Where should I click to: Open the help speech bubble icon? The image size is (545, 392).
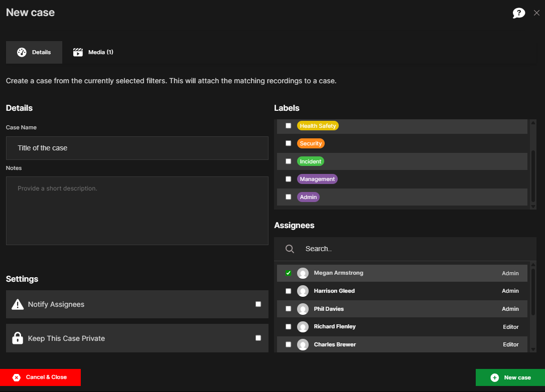518,13
